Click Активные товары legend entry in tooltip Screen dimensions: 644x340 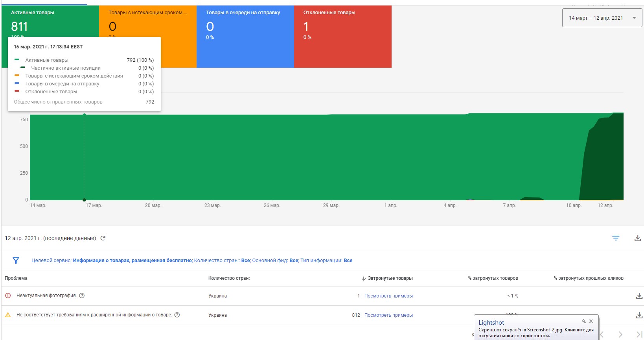[x=47, y=60]
